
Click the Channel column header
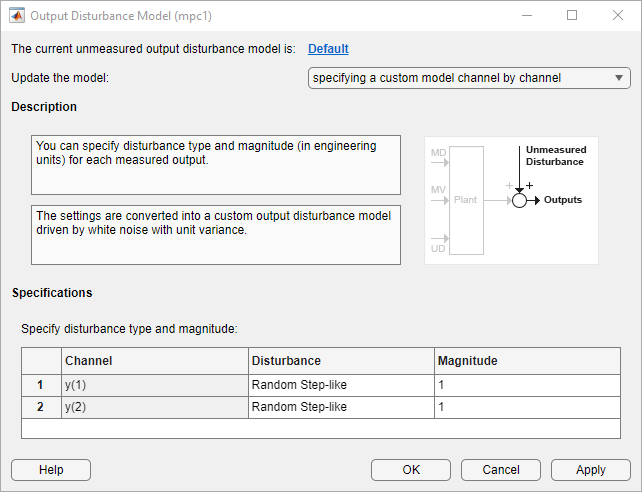(154, 361)
